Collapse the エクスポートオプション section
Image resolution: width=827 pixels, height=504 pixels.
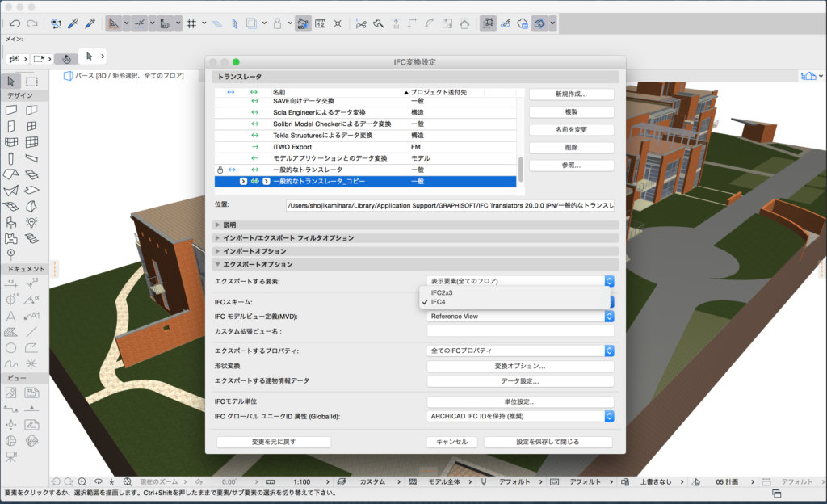217,264
